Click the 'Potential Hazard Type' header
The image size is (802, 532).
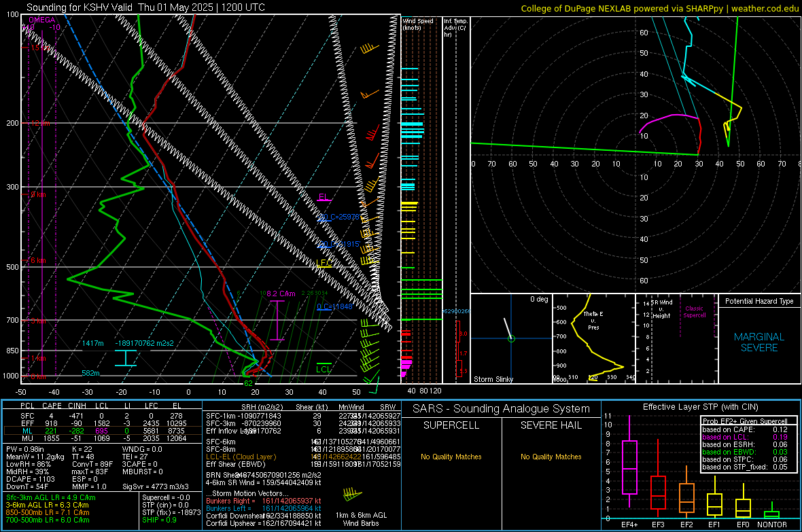click(759, 301)
